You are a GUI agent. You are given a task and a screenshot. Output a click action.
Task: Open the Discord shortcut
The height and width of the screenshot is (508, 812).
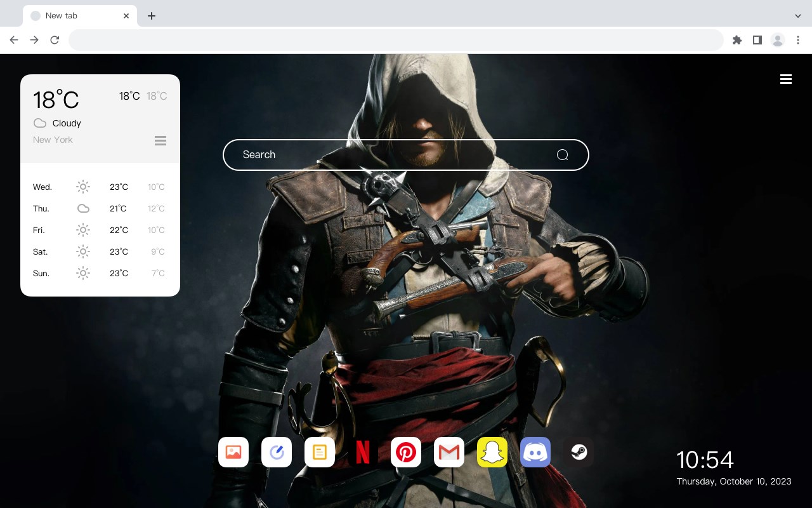(535, 452)
